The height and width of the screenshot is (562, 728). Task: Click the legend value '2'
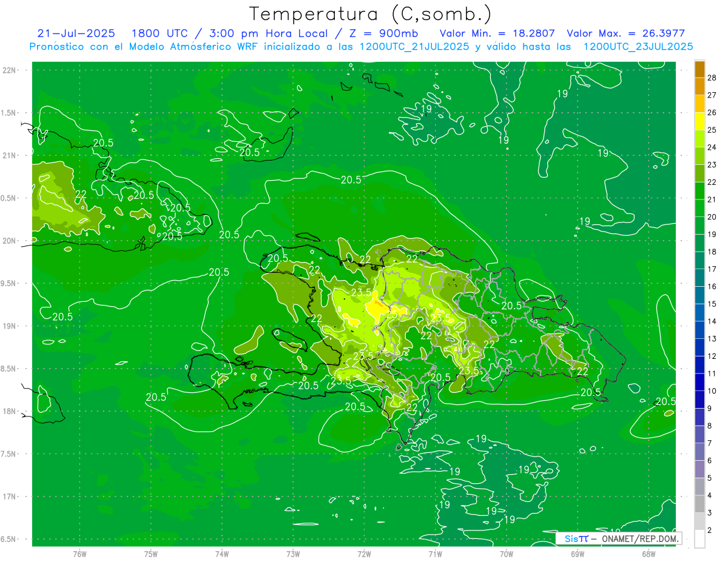(710, 530)
